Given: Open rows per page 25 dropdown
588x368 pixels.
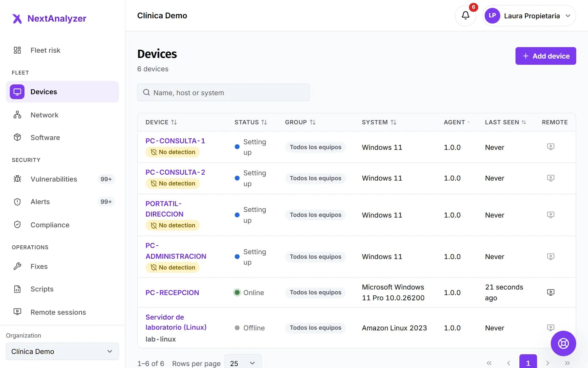Looking at the screenshot, I should click(x=243, y=363).
